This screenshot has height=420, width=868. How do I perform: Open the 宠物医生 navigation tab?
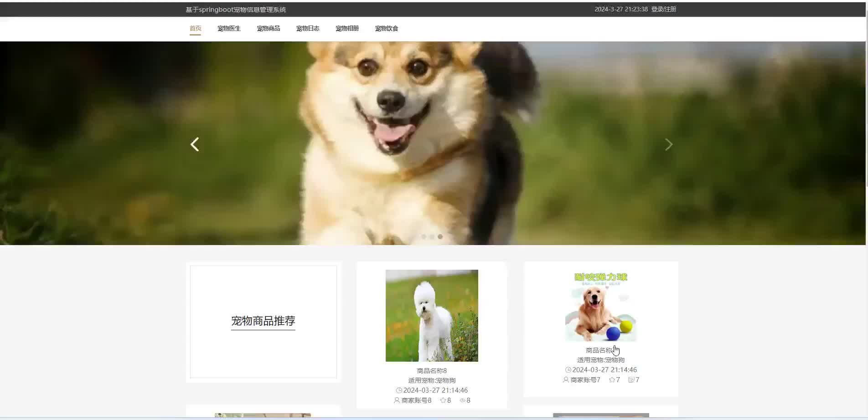229,28
